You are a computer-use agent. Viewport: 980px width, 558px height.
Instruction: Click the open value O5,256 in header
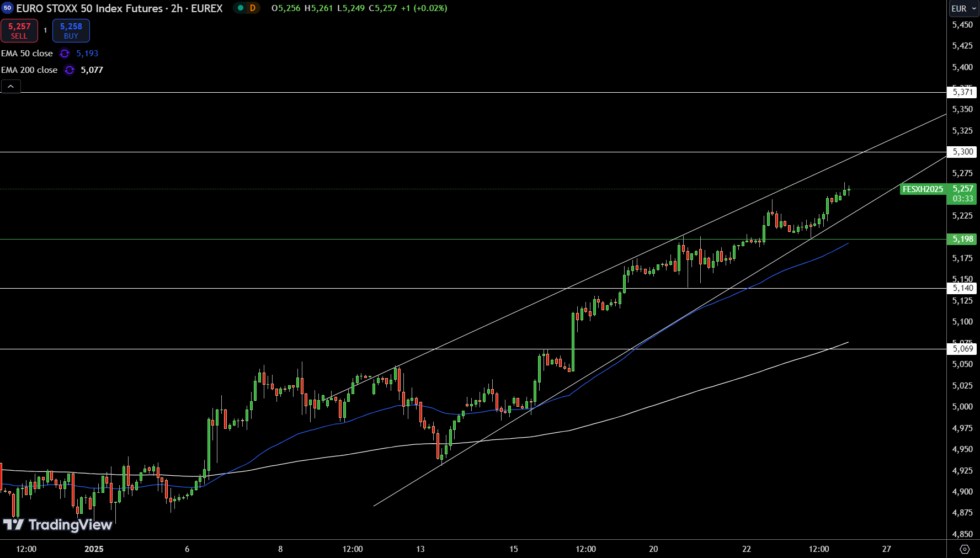[x=286, y=8]
